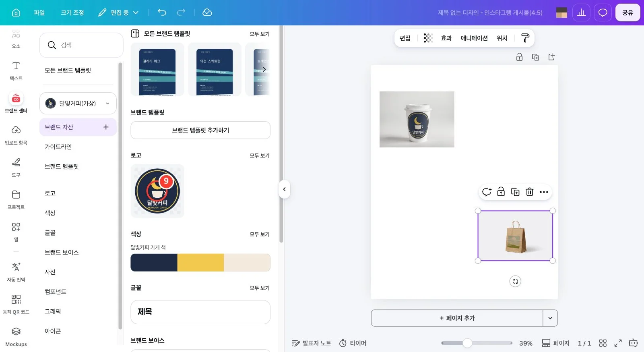Add a new brand asset plus
Viewport: 644px width, 352px height.
point(106,127)
